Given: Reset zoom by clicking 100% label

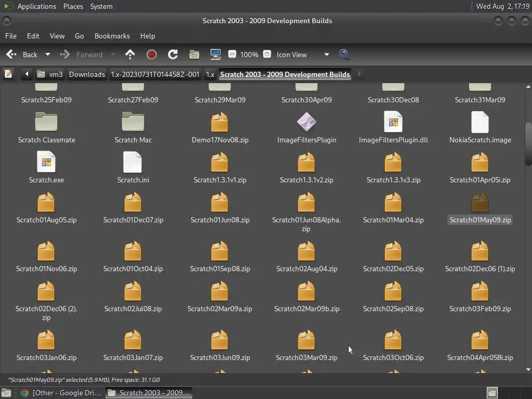Looking at the screenshot, I should click(249, 55).
